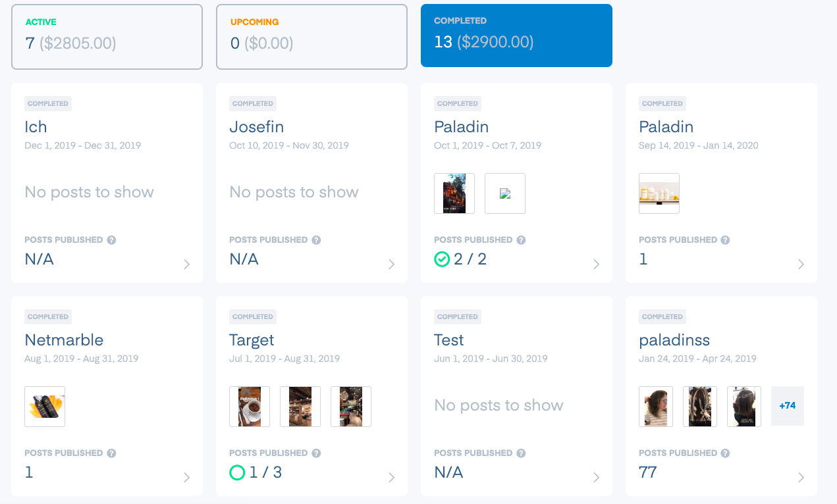
Task: Select the Completed campaigns tab
Action: point(516,36)
